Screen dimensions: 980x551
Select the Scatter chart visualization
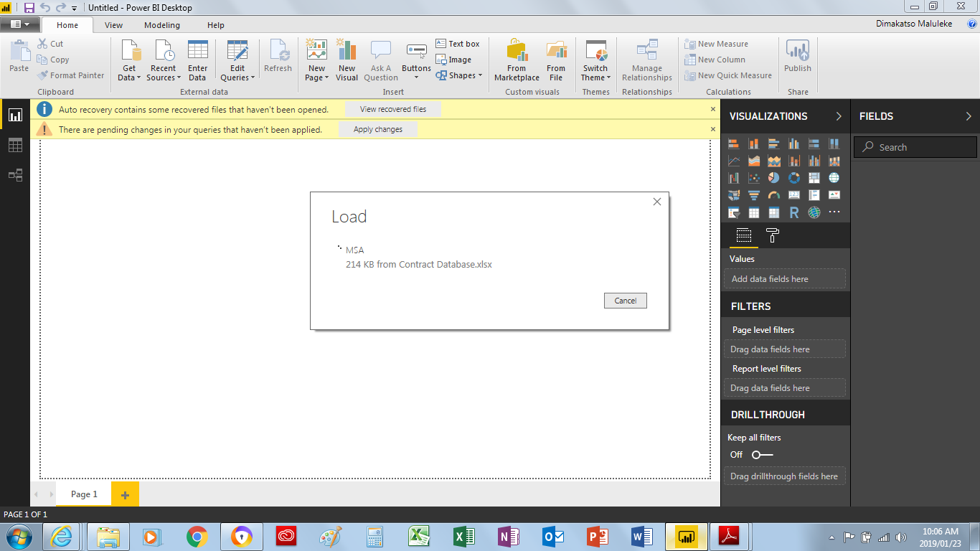pos(753,178)
